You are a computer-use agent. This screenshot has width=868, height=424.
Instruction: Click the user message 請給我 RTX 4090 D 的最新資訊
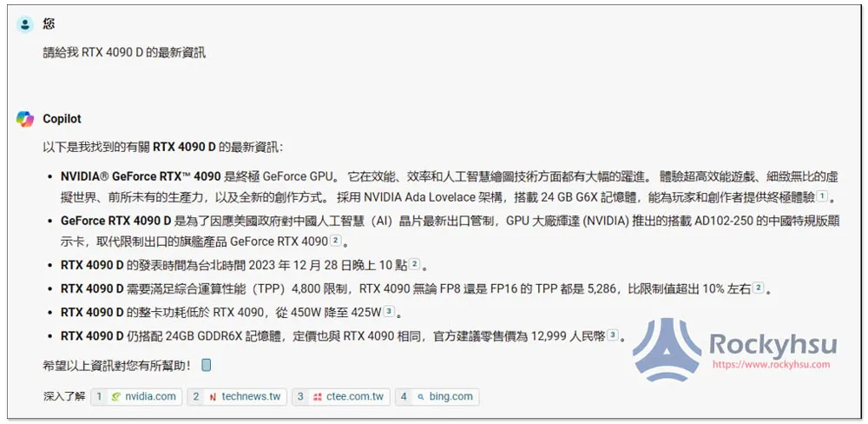click(x=124, y=53)
